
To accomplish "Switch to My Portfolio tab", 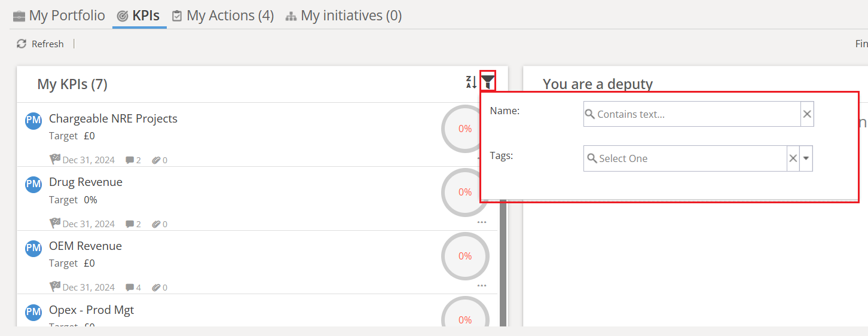I will coord(59,16).
